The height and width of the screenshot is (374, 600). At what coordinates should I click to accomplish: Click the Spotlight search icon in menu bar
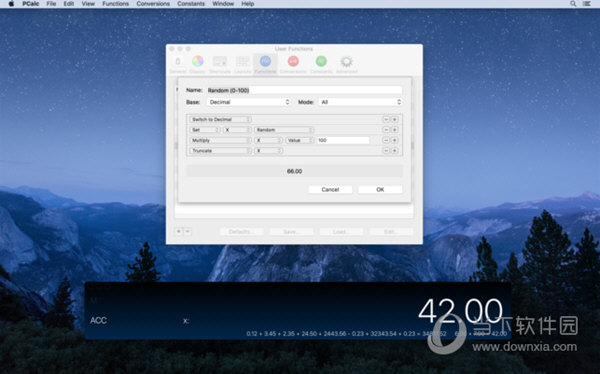(x=573, y=4)
